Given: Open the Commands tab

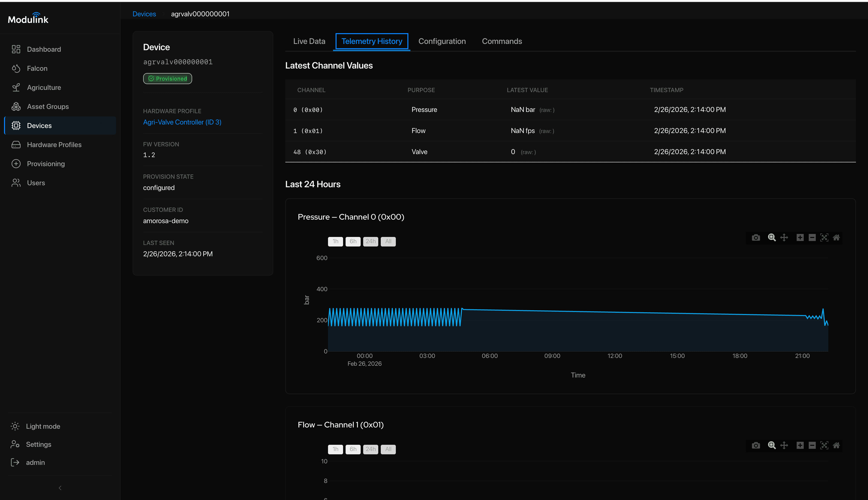Looking at the screenshot, I should [x=502, y=41].
